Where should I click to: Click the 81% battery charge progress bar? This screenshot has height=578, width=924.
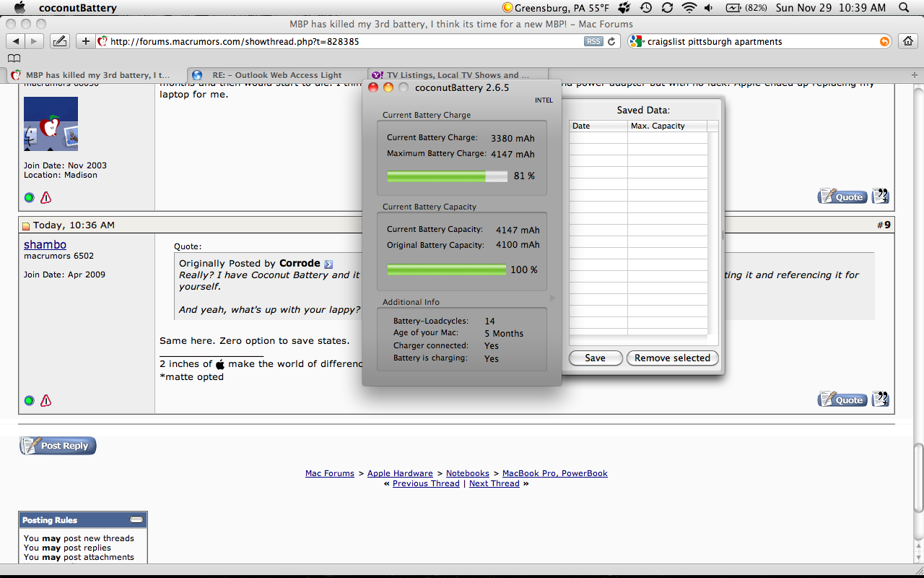(448, 176)
